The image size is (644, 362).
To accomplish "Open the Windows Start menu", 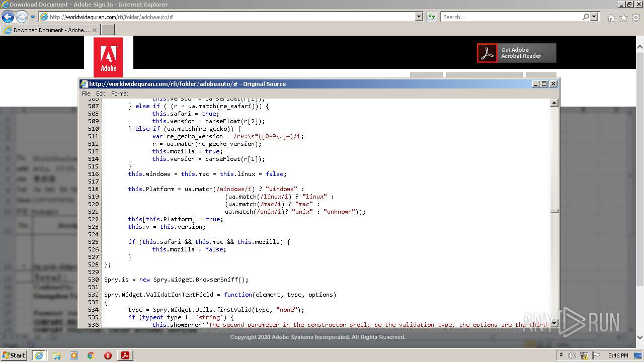I will click(x=14, y=355).
